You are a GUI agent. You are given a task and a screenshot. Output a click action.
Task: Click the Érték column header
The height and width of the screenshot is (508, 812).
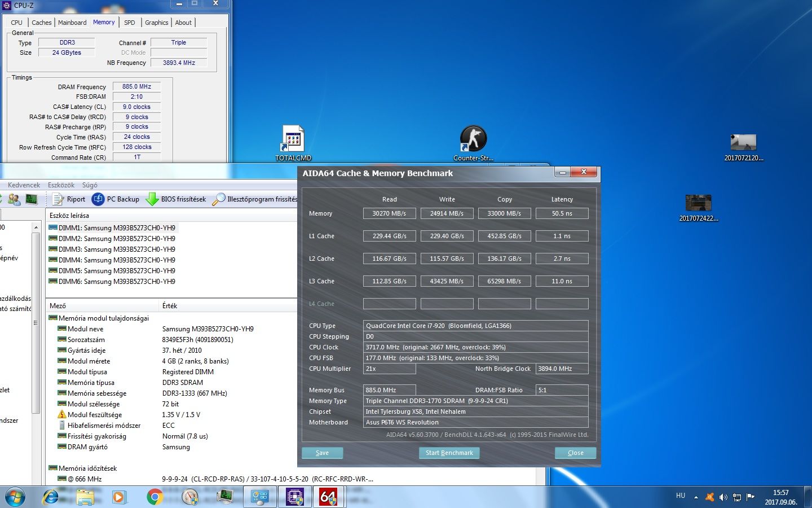click(x=228, y=306)
